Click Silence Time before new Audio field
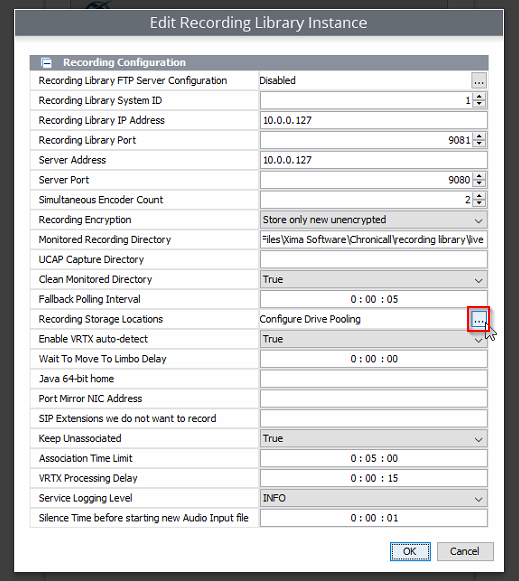Image resolution: width=519 pixels, height=581 pixels. (x=373, y=518)
